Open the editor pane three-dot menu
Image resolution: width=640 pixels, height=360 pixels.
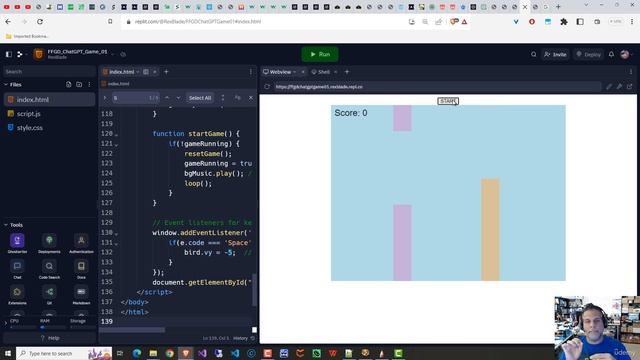[251, 72]
